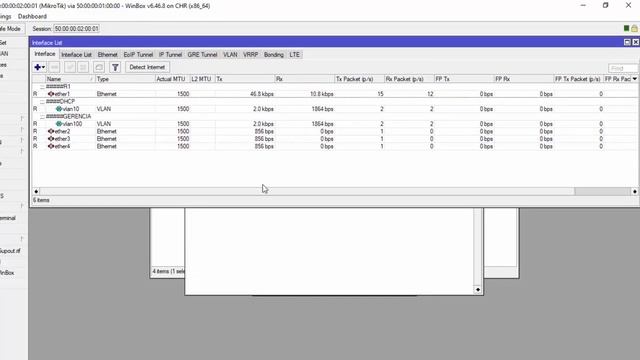The width and height of the screenshot is (640, 360).
Task: Click the FP Rx column header
Action: (523, 79)
